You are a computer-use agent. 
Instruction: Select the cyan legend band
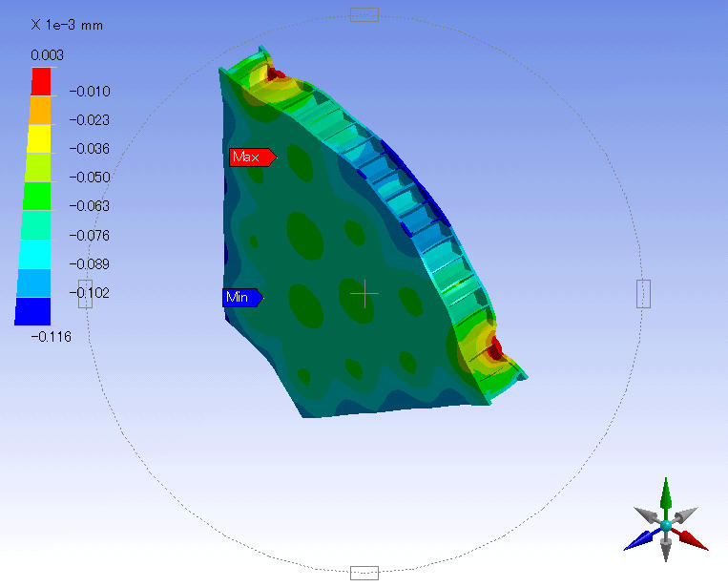tap(35, 254)
